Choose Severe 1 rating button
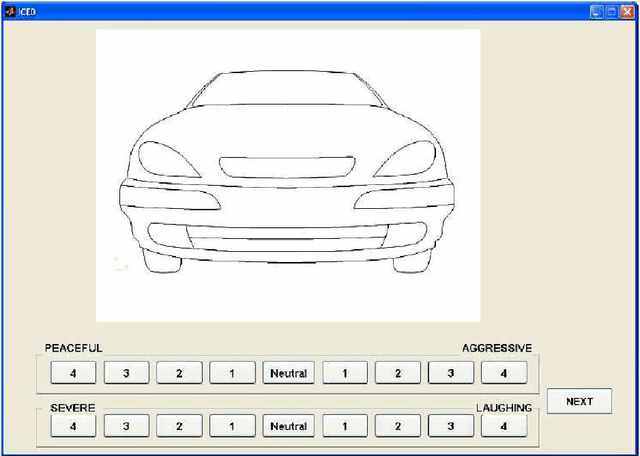 point(232,426)
